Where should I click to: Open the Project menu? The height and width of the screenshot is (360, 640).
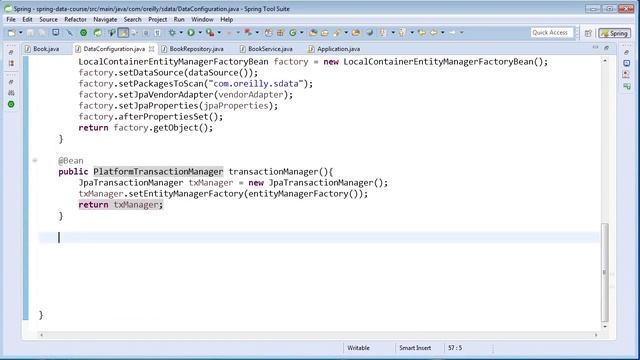click(x=157, y=19)
